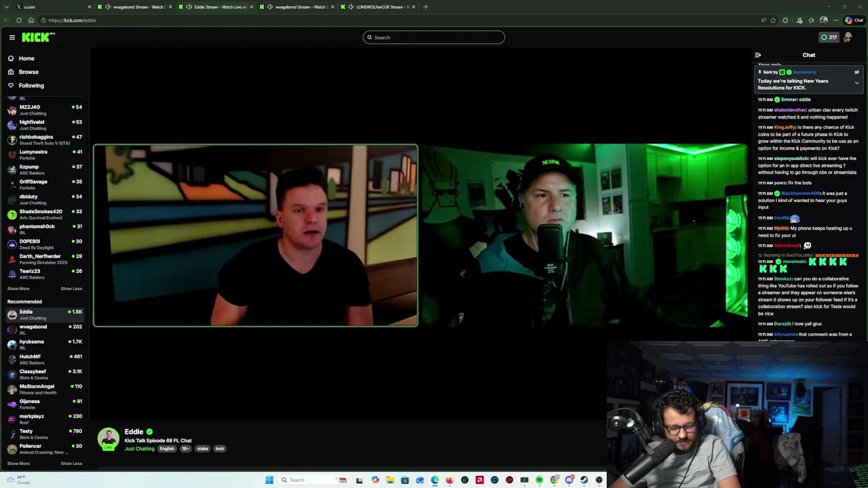Open the Just Chatting category link

tap(139, 449)
